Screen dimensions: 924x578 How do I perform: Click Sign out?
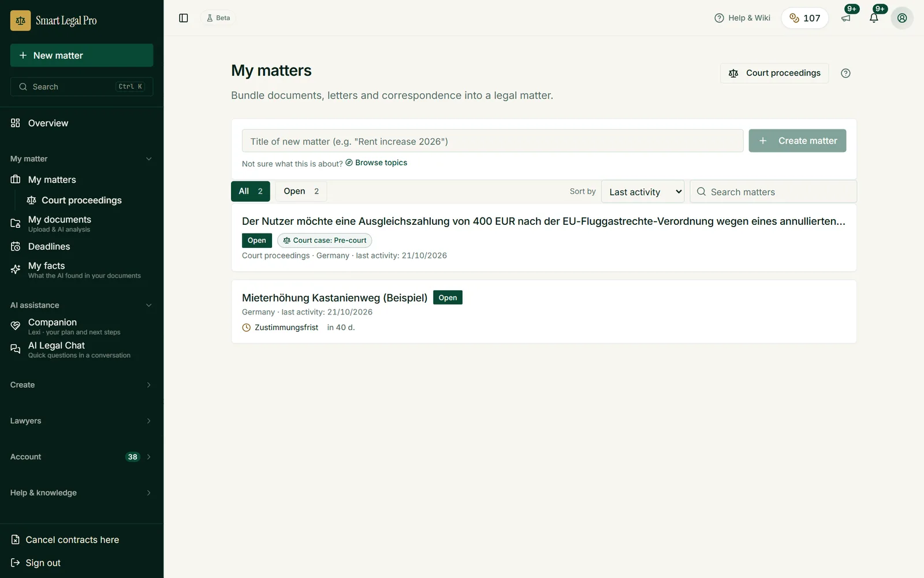coord(36,563)
